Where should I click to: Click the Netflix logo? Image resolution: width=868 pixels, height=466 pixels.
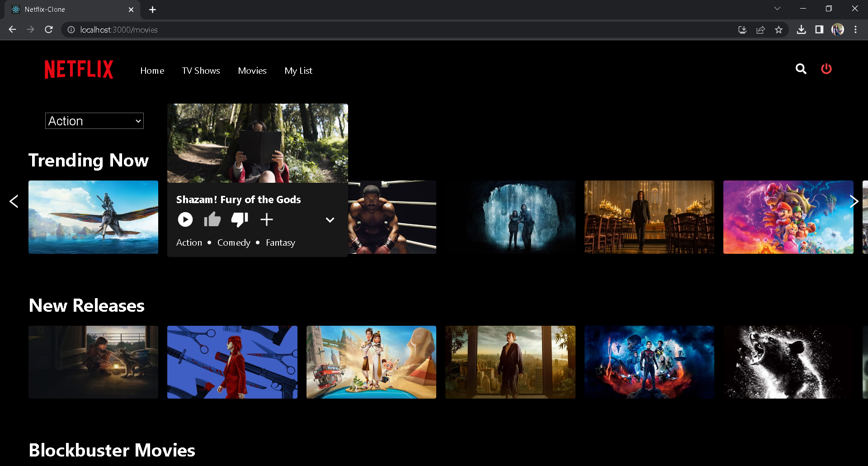pyautogui.click(x=79, y=69)
